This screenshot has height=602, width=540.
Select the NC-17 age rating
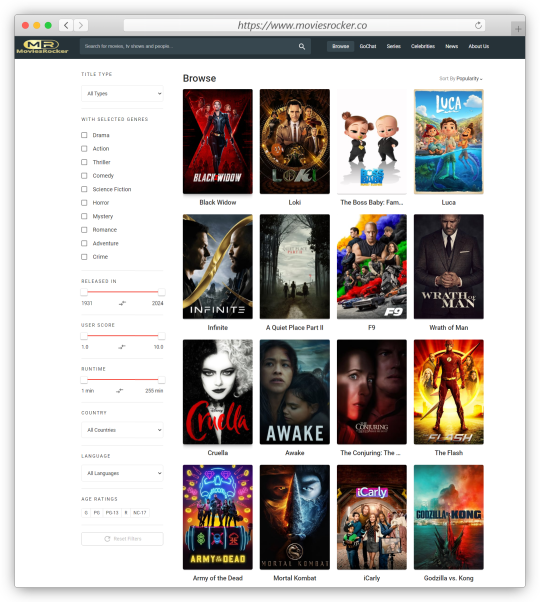tap(140, 513)
